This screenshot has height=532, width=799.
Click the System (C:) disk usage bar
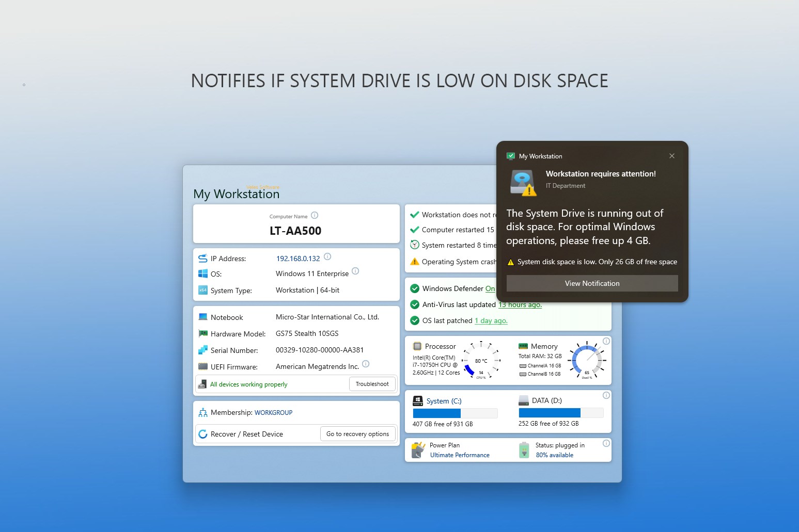point(455,413)
